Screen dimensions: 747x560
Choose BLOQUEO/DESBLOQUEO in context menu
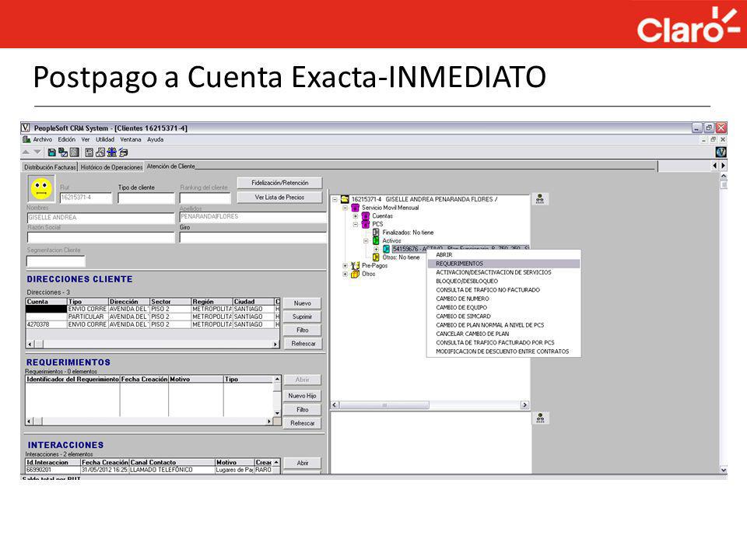click(503, 281)
